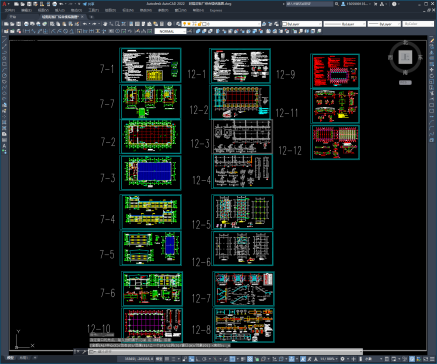Image resolution: width=437 pixels, height=364 pixels.
Task: Click the Undo arrow in the Standard toolbar
Action: [85, 24]
